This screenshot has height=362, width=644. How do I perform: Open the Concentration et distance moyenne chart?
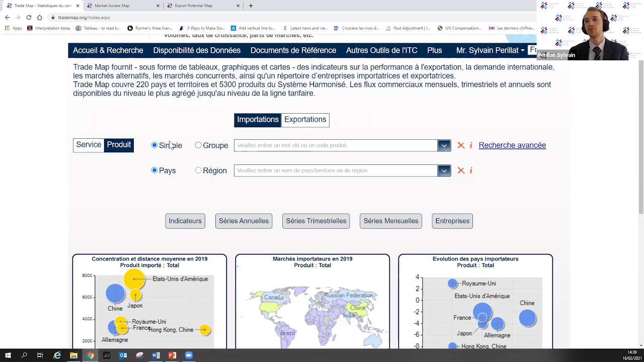[149, 301]
